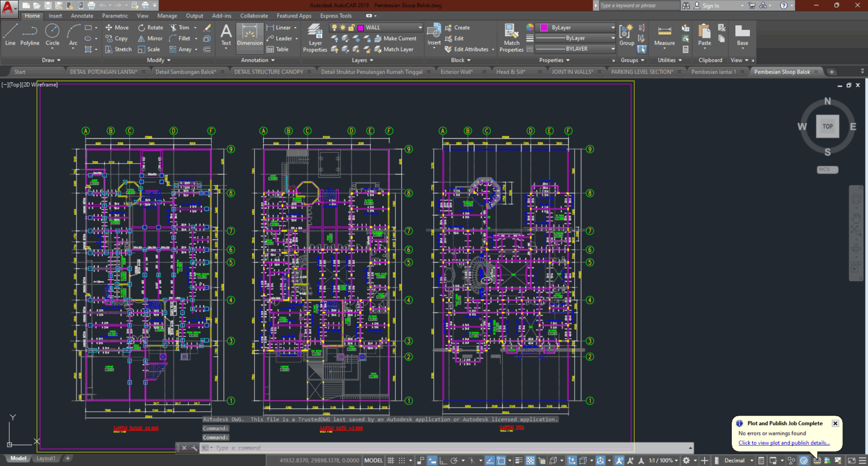Activate the Trim tool
The height and width of the screenshot is (466, 868).
point(183,27)
